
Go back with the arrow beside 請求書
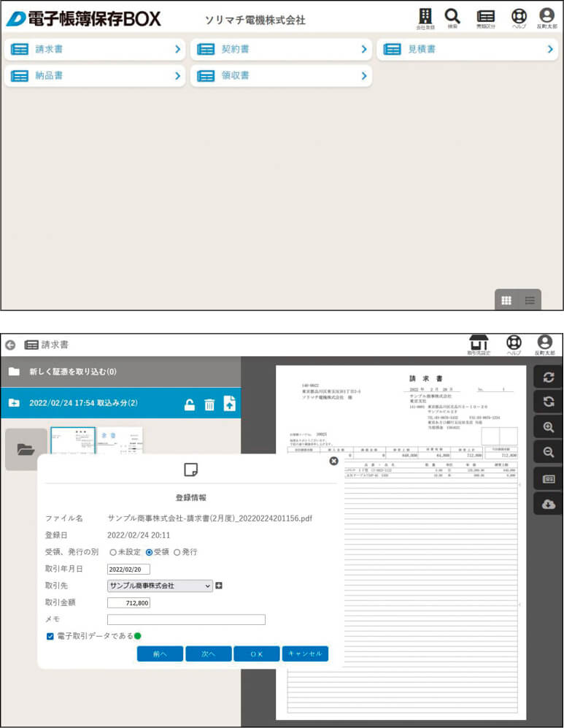pyautogui.click(x=10, y=345)
